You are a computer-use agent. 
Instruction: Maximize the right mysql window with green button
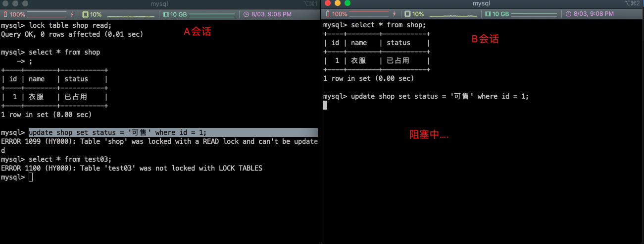[x=347, y=3]
